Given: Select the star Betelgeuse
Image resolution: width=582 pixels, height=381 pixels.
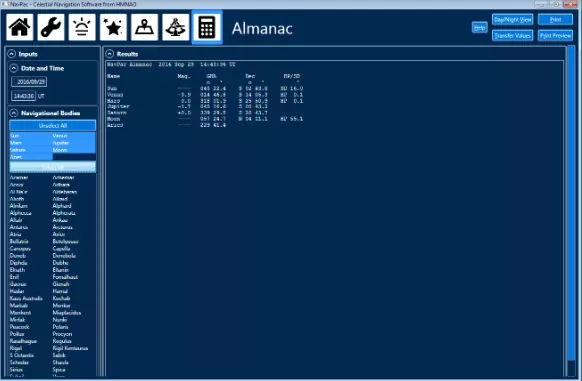Looking at the screenshot, I should tap(66, 241).
